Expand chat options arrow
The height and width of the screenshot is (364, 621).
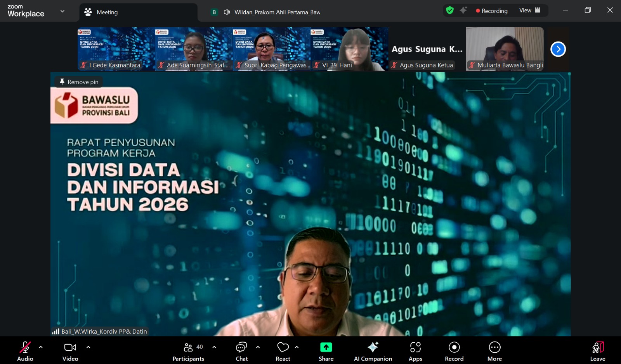[258, 347]
